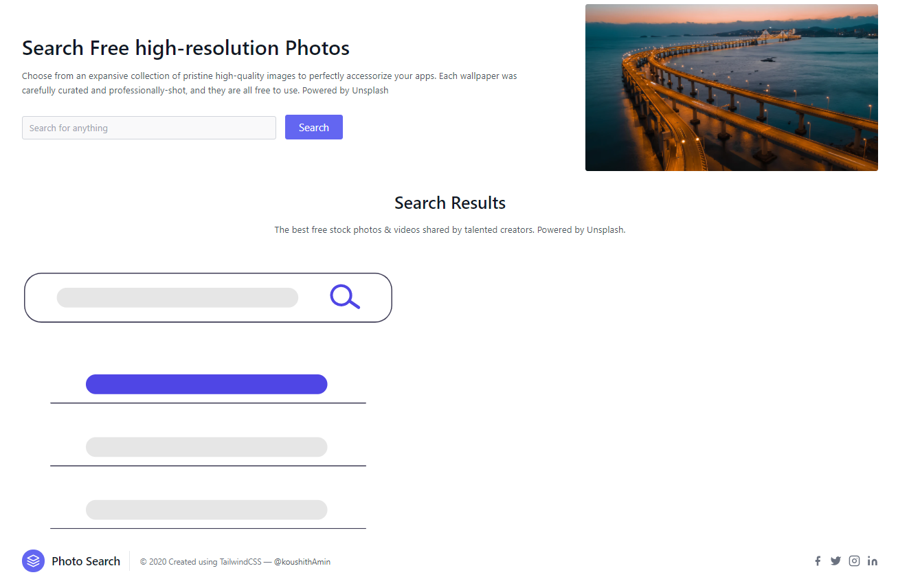The width and height of the screenshot is (898, 588).
Task: Open the Facebook icon in the footer
Action: [x=817, y=561]
